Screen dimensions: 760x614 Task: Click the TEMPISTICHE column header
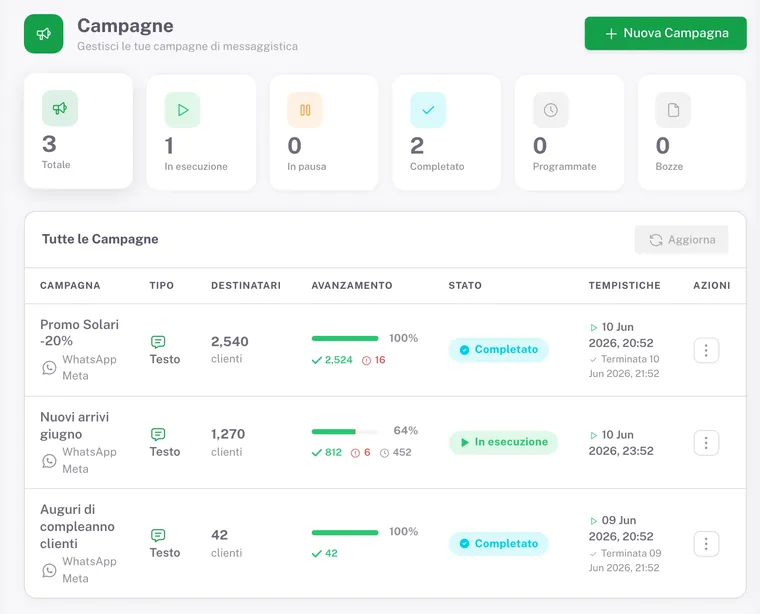[625, 285]
